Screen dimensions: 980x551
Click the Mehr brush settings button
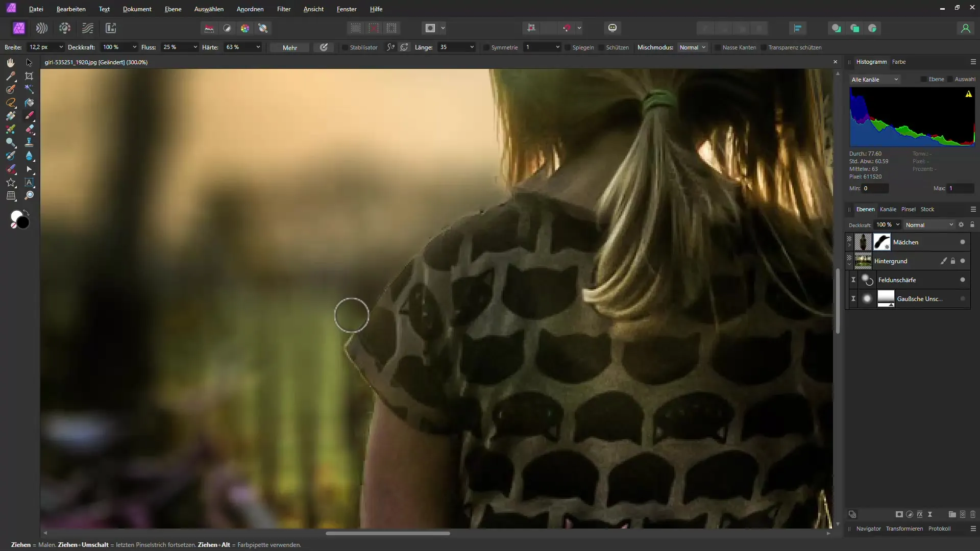tap(290, 47)
